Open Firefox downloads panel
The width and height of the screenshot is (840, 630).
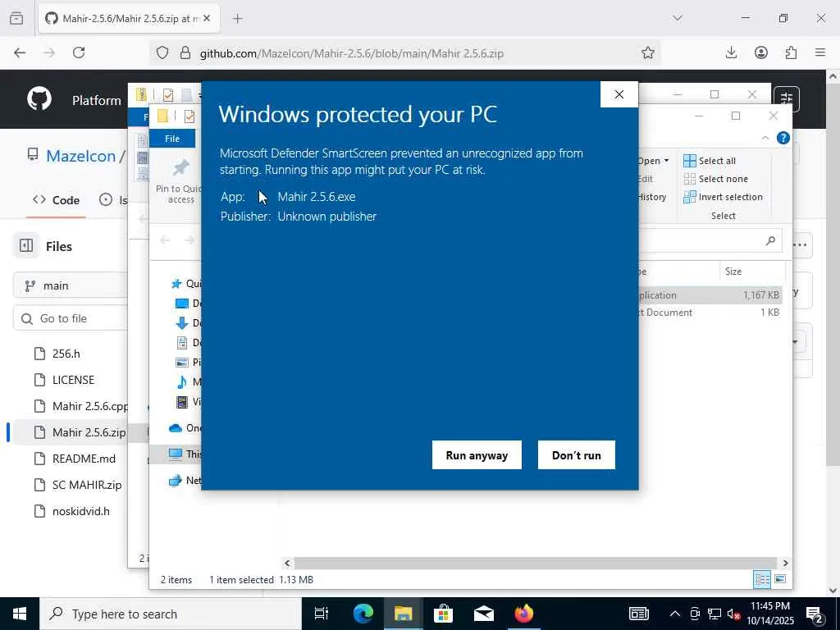(x=731, y=52)
